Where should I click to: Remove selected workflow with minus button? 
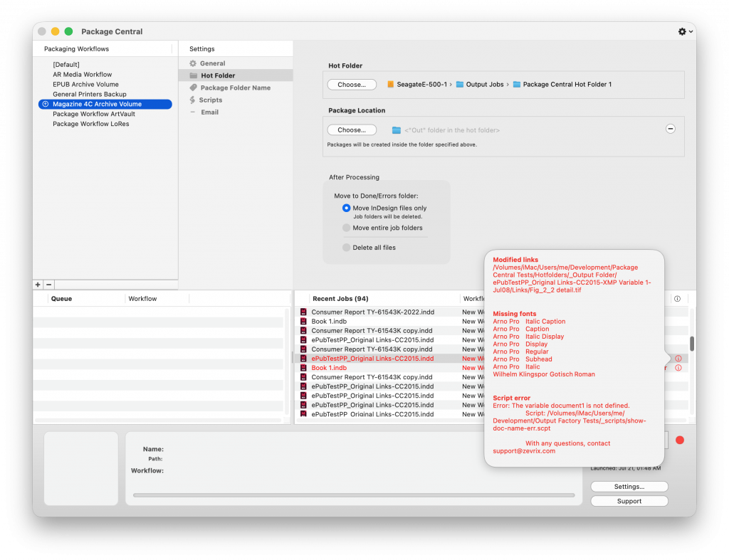[x=49, y=285]
